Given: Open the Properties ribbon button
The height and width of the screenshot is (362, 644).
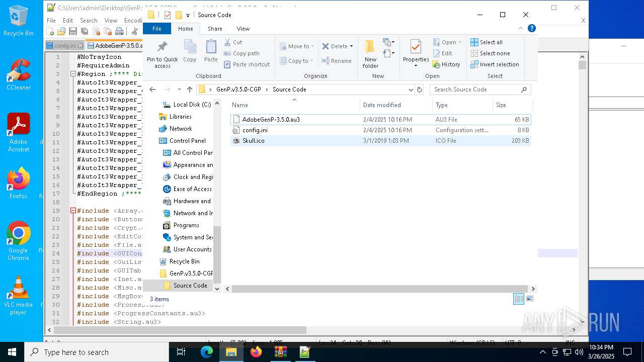Looking at the screenshot, I should [416, 53].
